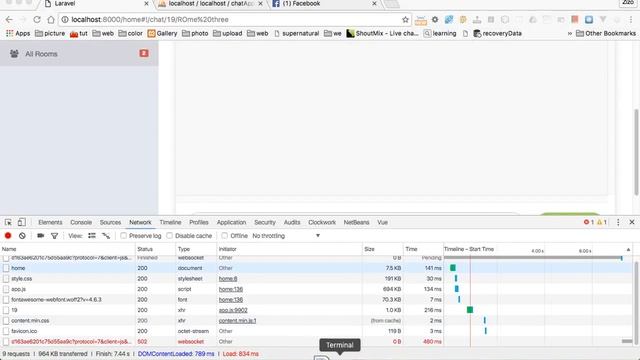
Task: Open the recoveryData bookmark
Action: pyautogui.click(x=498, y=33)
